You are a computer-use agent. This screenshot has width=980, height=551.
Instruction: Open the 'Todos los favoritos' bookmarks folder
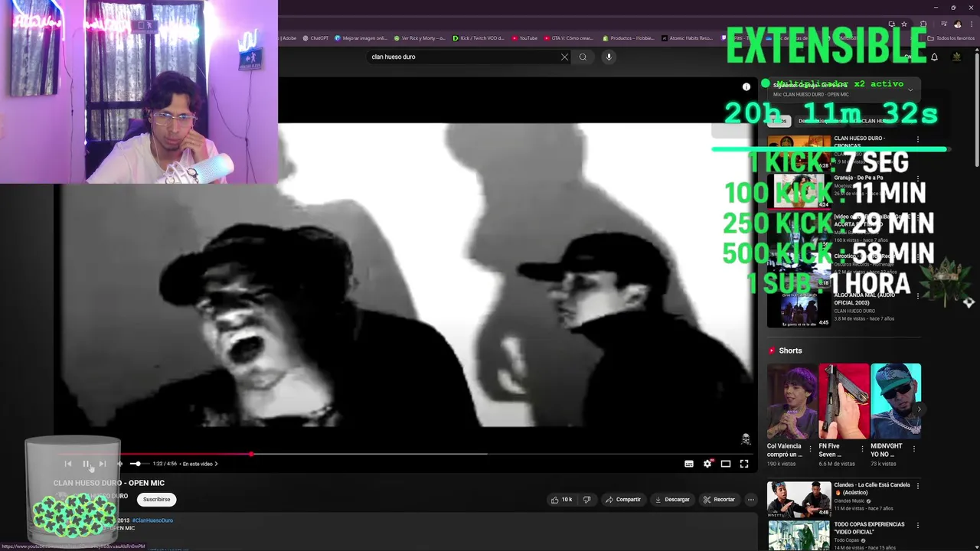click(x=951, y=37)
